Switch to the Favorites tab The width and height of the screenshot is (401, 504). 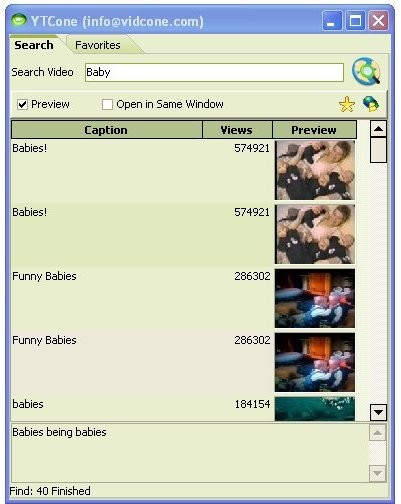(98, 45)
